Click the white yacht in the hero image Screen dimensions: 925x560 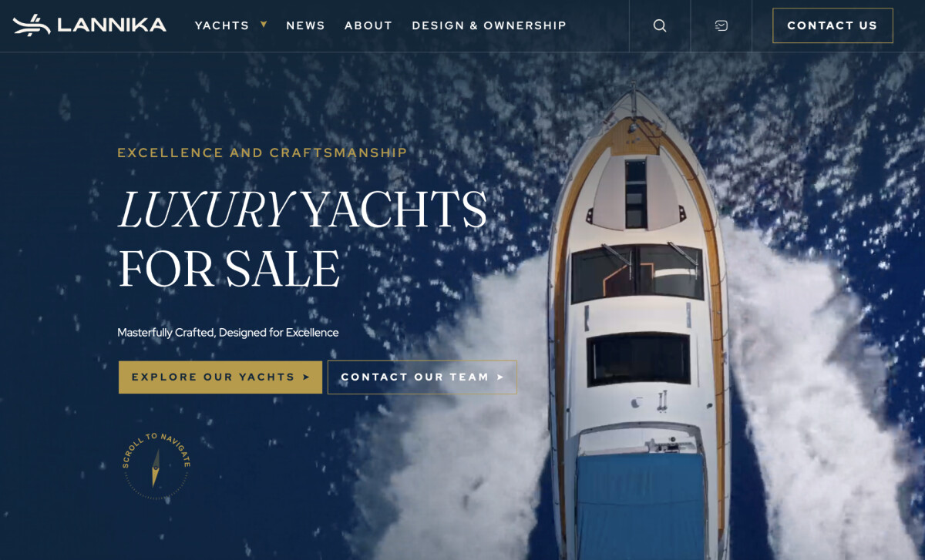[x=638, y=324]
